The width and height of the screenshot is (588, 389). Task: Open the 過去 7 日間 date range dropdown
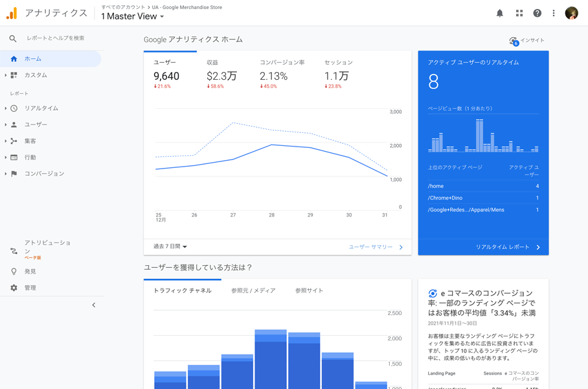tap(170, 247)
